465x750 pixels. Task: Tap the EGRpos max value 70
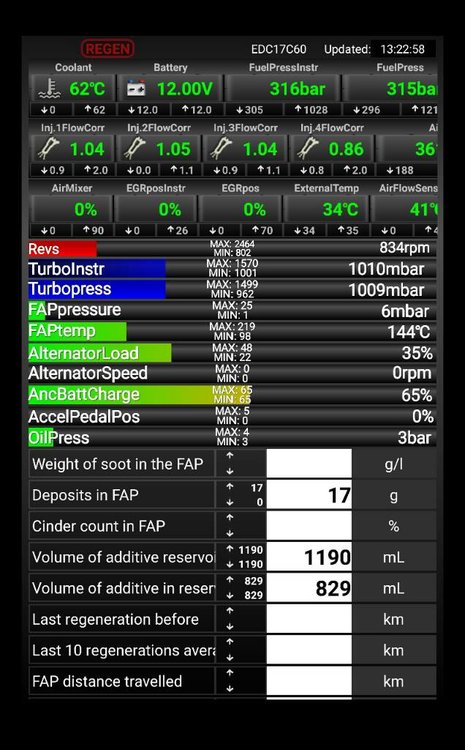point(262,231)
